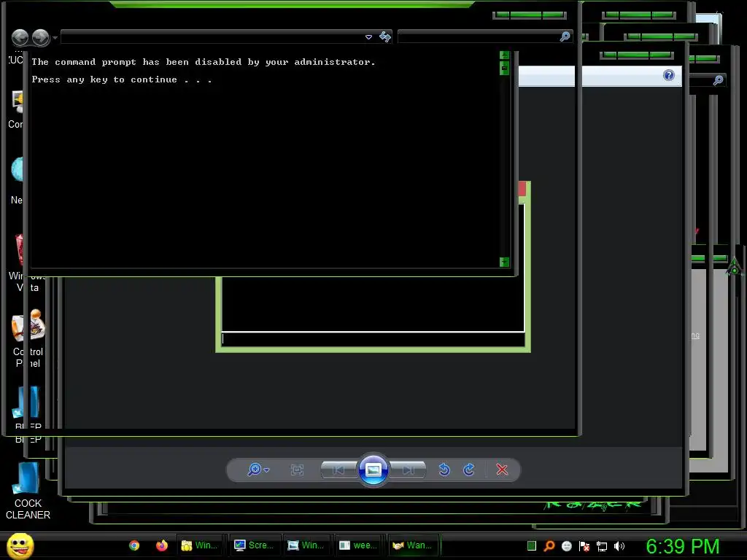Screen dimensions: 747x560
Task: Click the scroll down arrow in the command prompt
Action: 505,262
